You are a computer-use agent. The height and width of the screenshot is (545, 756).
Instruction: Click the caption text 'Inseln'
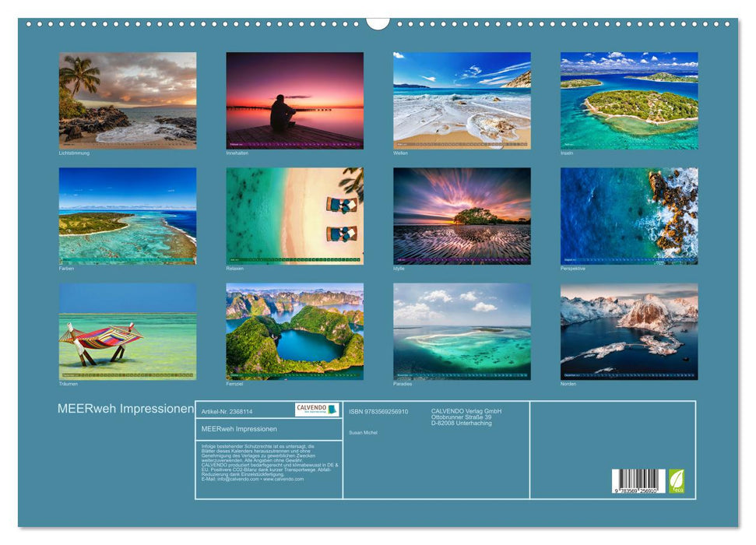click(567, 153)
